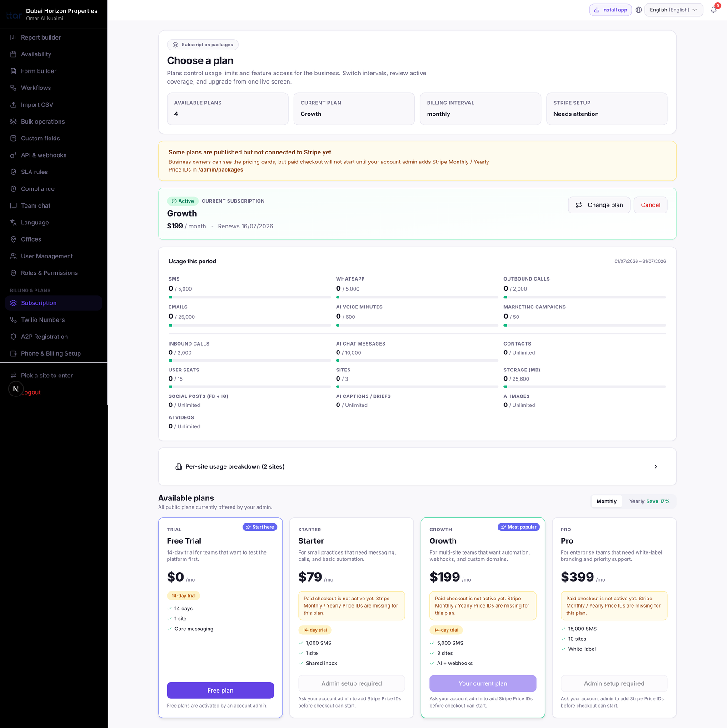
Task: Click the SMS usage progress bar
Action: [250, 297]
